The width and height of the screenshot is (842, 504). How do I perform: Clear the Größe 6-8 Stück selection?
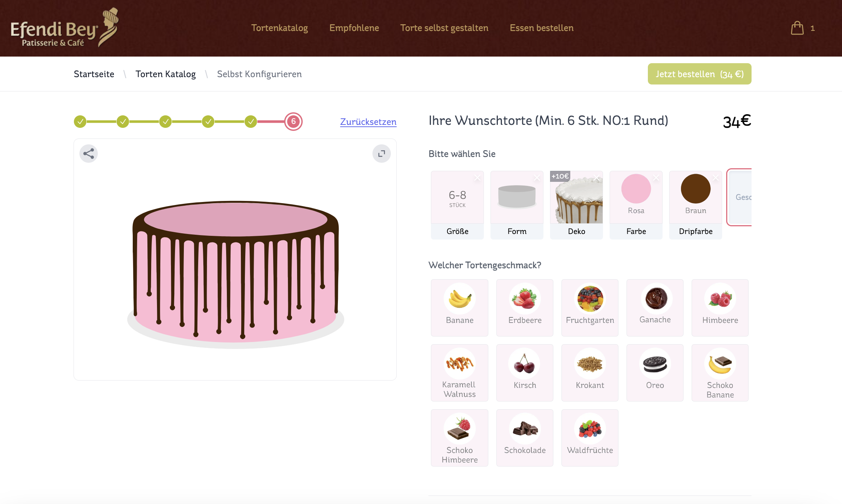tap(477, 178)
